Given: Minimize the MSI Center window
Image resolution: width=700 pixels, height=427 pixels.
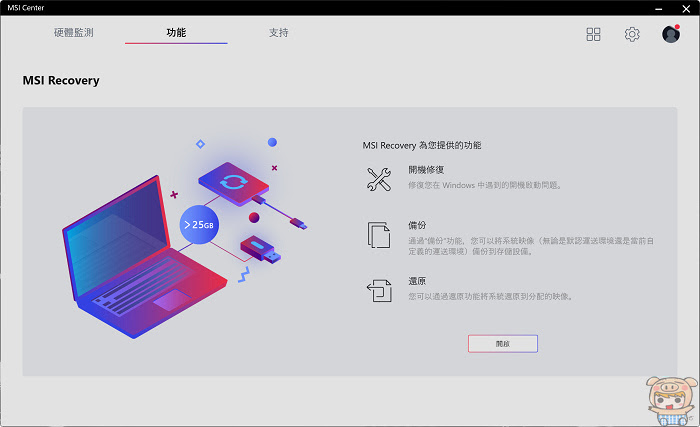Looking at the screenshot, I should point(658,8).
